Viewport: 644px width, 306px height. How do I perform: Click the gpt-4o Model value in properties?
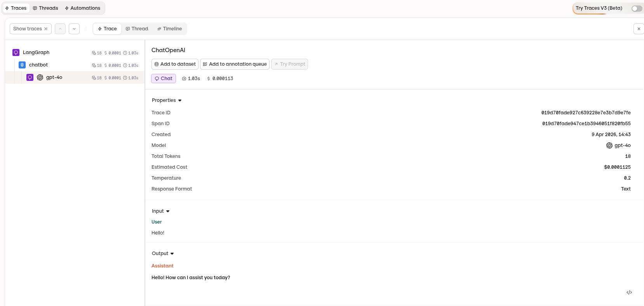click(622, 145)
